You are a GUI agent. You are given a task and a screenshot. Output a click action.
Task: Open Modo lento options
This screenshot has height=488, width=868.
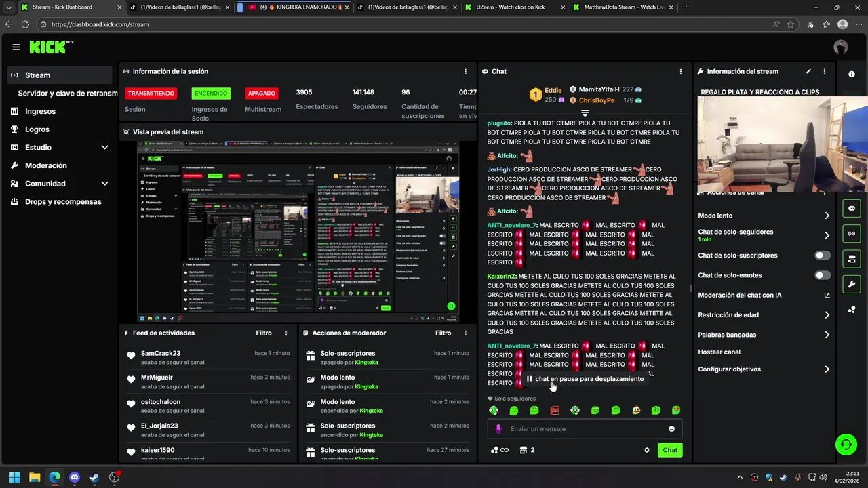tap(764, 216)
